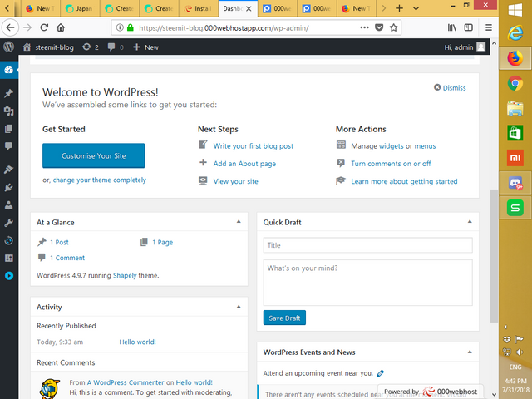Bookmark this page with star icon
532x399 pixels.
pos(393,27)
